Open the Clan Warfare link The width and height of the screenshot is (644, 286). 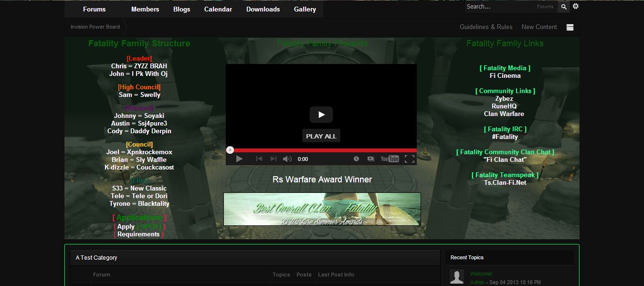(x=504, y=114)
